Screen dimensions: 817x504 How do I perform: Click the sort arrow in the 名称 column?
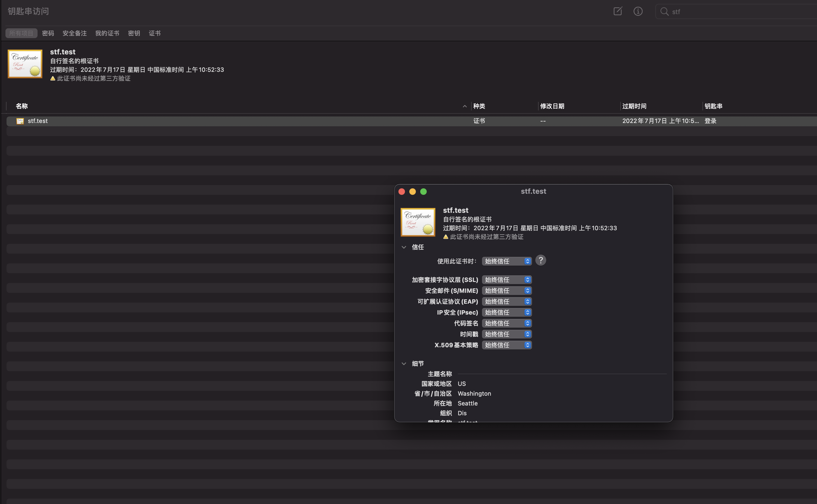pyautogui.click(x=464, y=106)
